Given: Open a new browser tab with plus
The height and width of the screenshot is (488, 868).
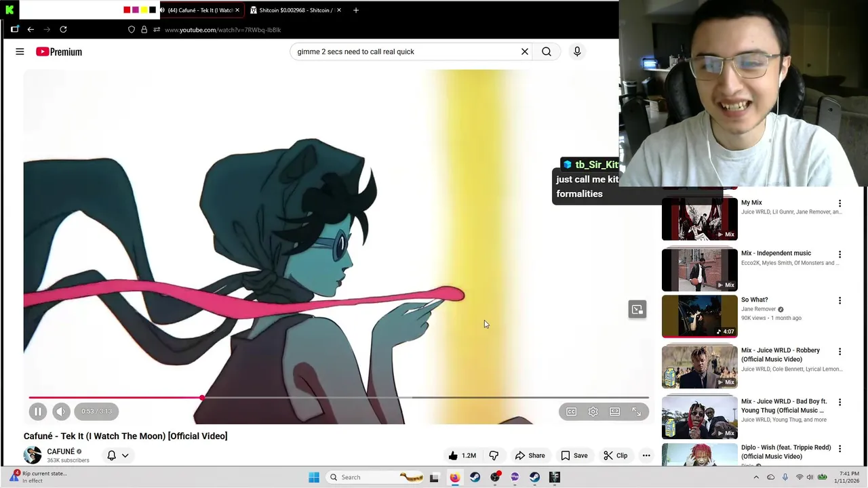Looking at the screenshot, I should [x=355, y=10].
